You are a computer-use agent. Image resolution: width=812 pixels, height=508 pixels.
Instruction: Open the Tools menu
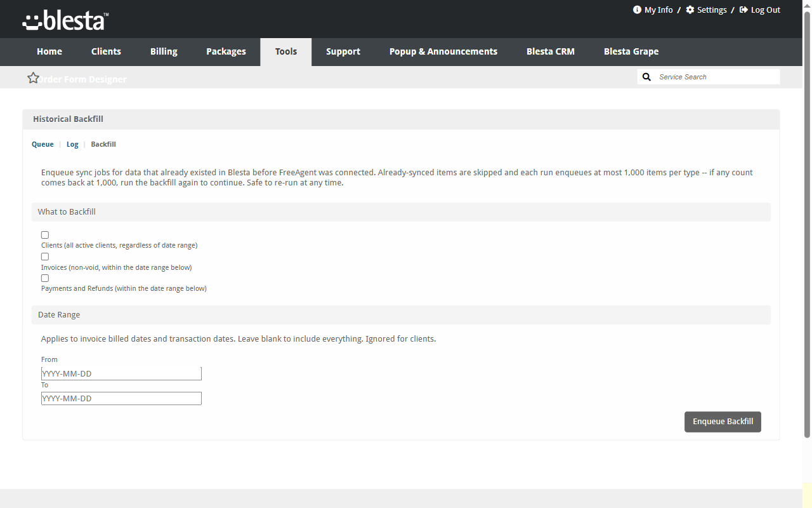click(286, 51)
